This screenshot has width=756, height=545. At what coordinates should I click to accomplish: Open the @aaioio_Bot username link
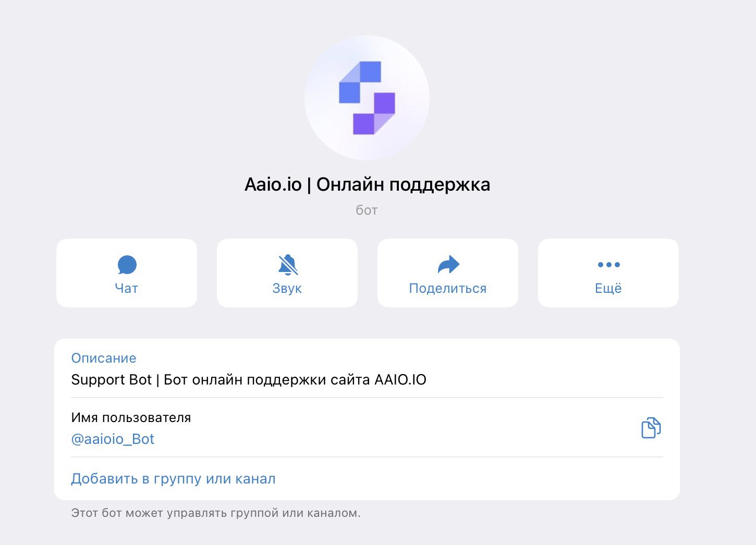pyautogui.click(x=113, y=439)
